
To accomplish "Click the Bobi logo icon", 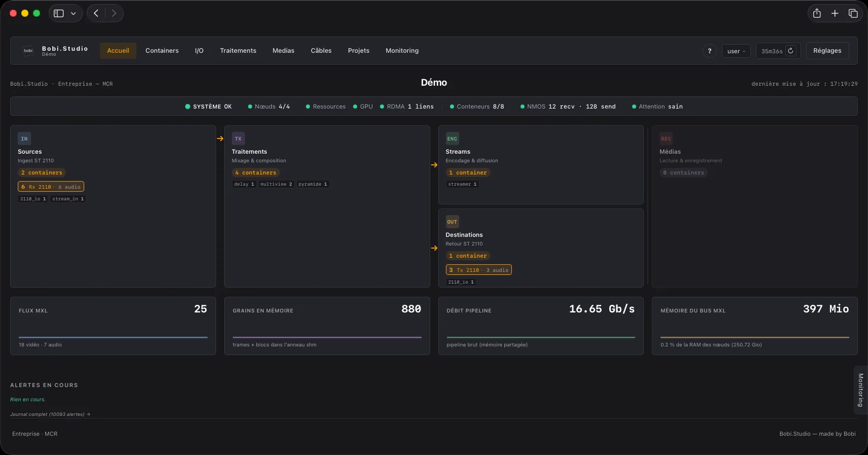I will [x=28, y=51].
